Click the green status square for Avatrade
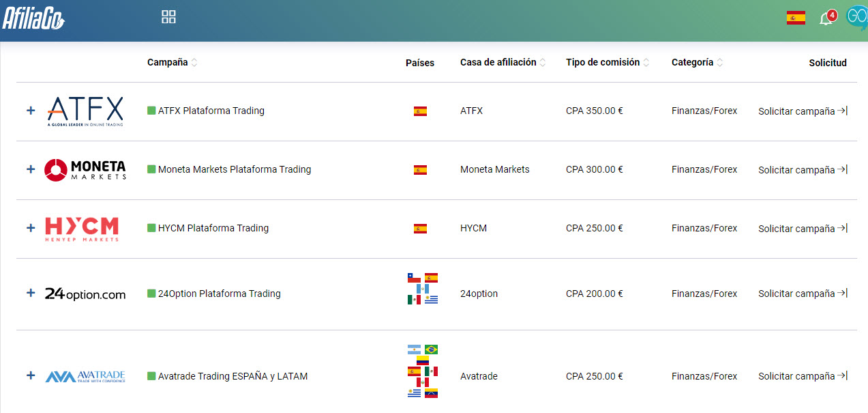The image size is (868, 413). pyautogui.click(x=151, y=375)
